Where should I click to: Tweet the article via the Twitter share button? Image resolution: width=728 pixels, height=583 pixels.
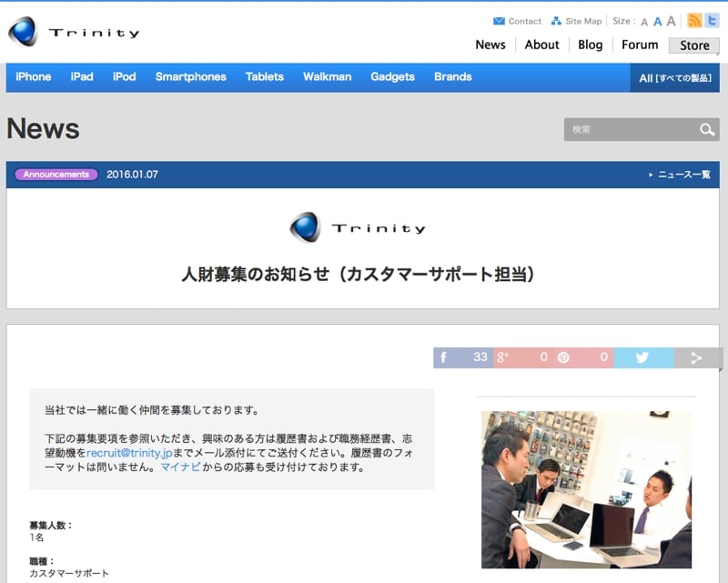(x=642, y=357)
